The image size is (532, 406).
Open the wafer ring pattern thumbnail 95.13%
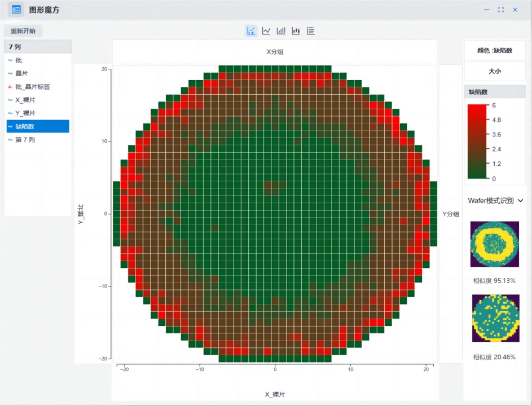[495, 244]
